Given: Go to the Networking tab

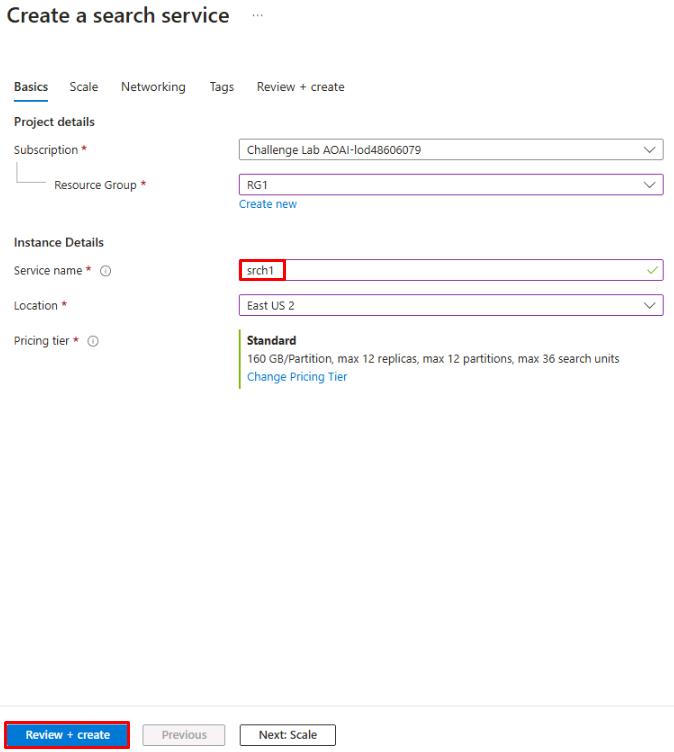Looking at the screenshot, I should click(153, 87).
